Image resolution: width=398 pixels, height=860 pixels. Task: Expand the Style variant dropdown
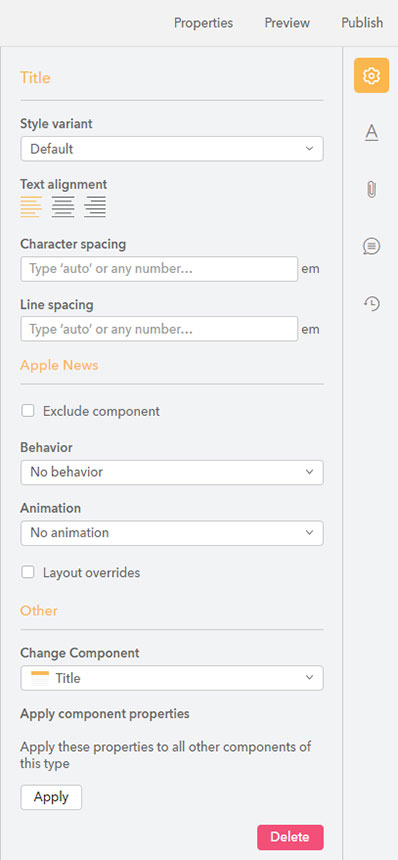172,149
